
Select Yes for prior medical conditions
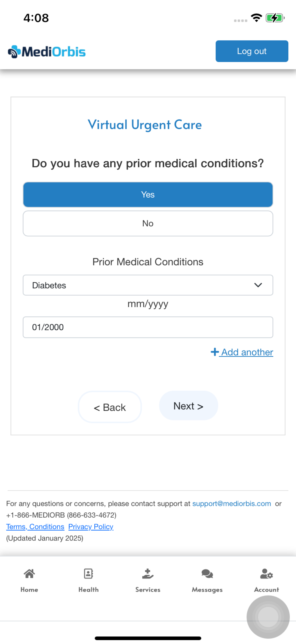click(x=148, y=194)
